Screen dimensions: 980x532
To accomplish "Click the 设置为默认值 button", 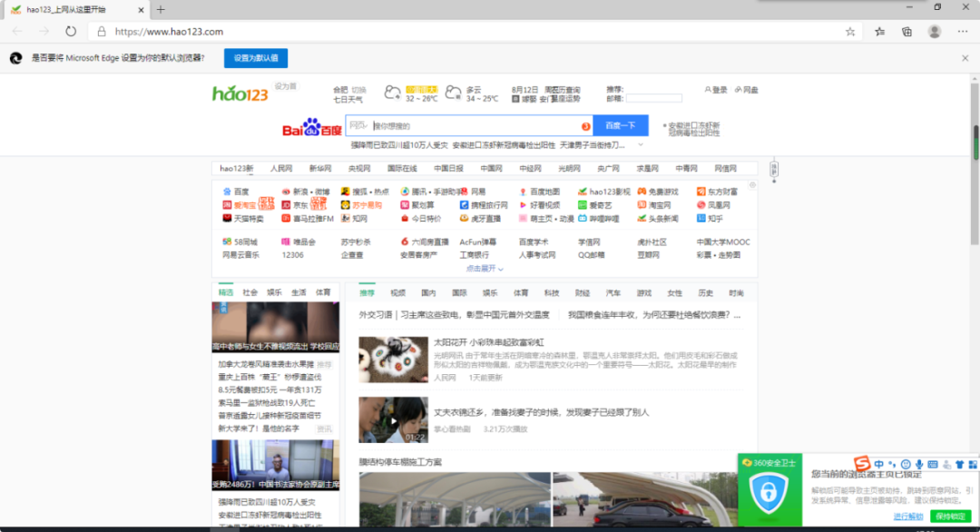I will point(256,58).
